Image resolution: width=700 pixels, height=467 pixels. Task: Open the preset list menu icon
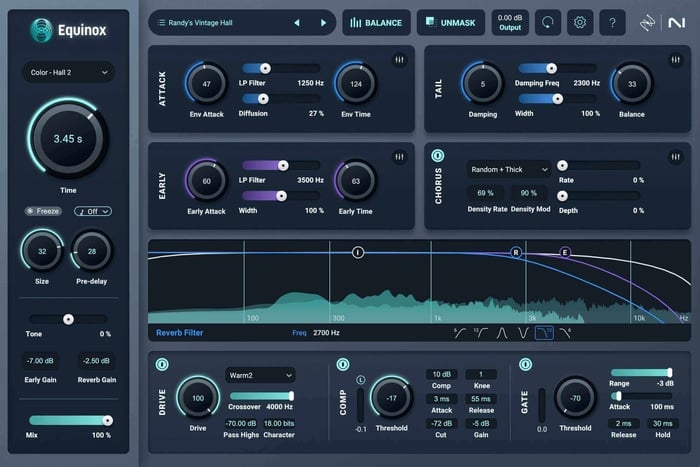[x=162, y=23]
